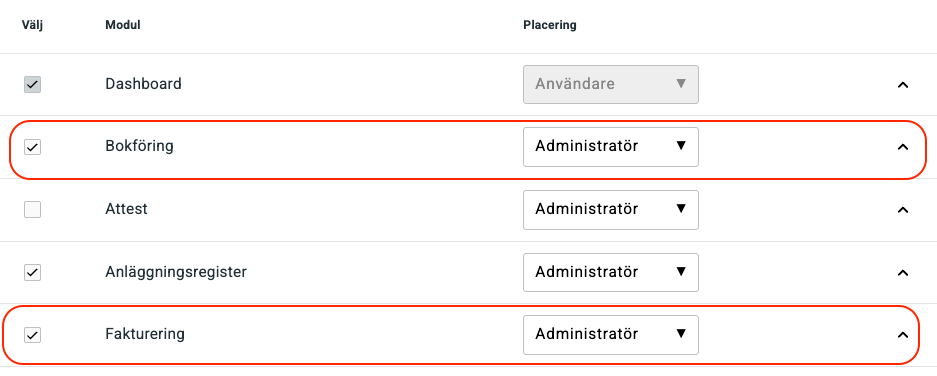Click the Placering column header
Image resolution: width=937 pixels, height=376 pixels.
(x=550, y=25)
